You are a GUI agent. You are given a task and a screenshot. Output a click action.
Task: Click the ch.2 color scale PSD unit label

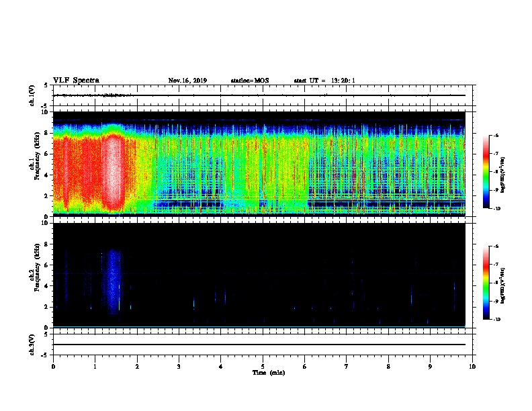[x=503, y=286]
